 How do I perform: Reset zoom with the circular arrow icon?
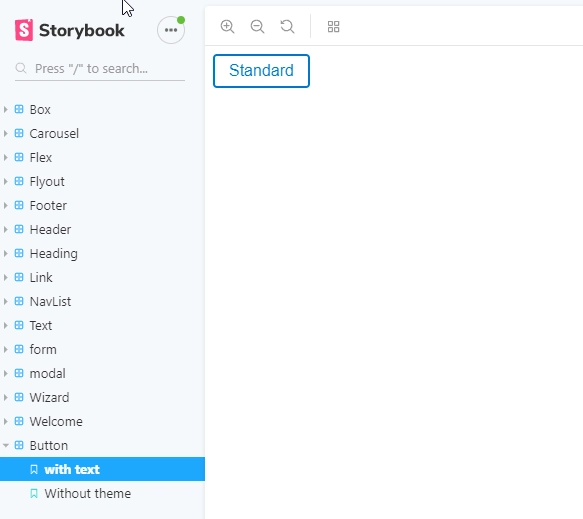click(287, 27)
